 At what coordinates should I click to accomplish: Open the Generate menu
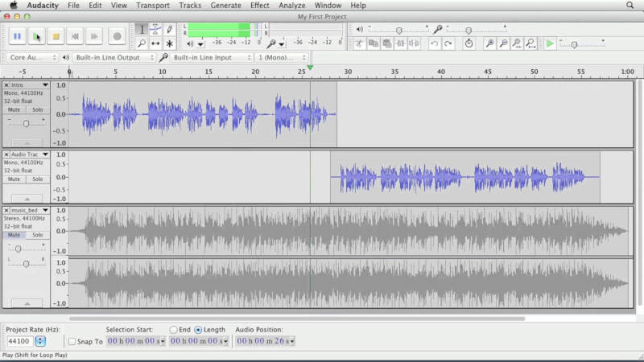[225, 6]
